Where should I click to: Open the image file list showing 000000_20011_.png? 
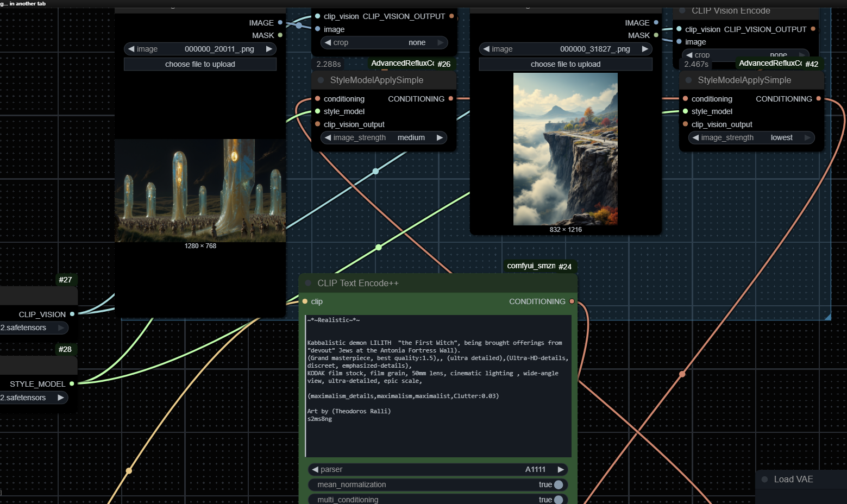click(200, 49)
